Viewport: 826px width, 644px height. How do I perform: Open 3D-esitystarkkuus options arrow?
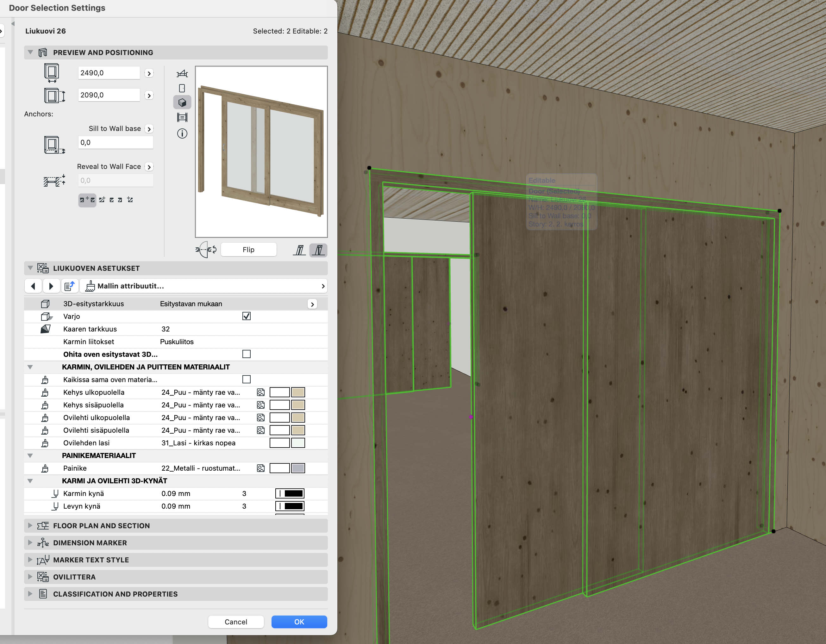pos(312,304)
